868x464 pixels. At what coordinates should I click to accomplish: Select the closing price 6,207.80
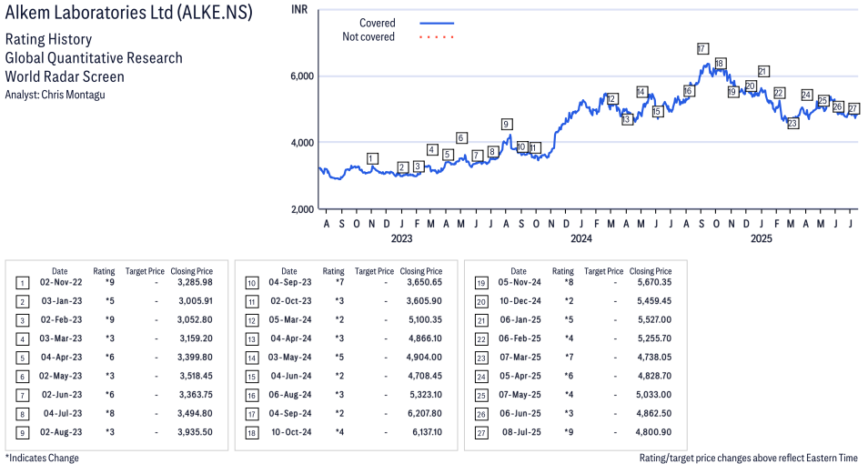tap(425, 414)
